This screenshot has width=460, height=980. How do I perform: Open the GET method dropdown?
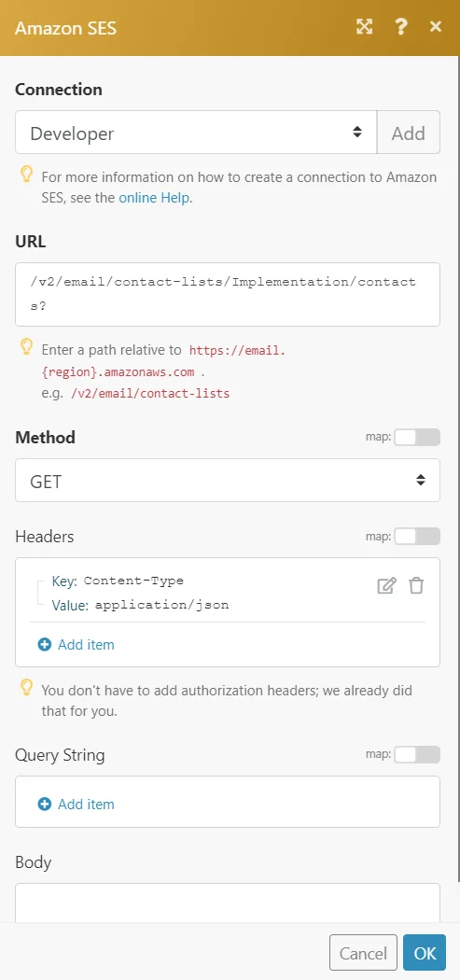click(228, 480)
